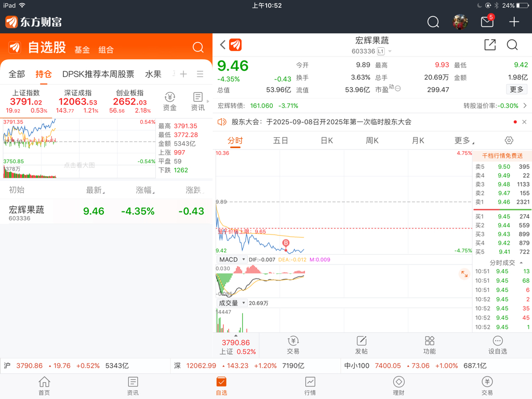Open chart settings gear icon
The width and height of the screenshot is (532, 399).
[x=509, y=140]
